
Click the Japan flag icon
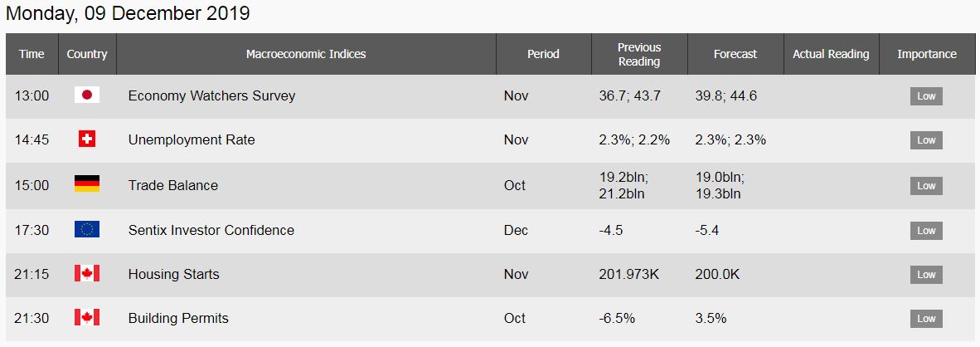87,95
